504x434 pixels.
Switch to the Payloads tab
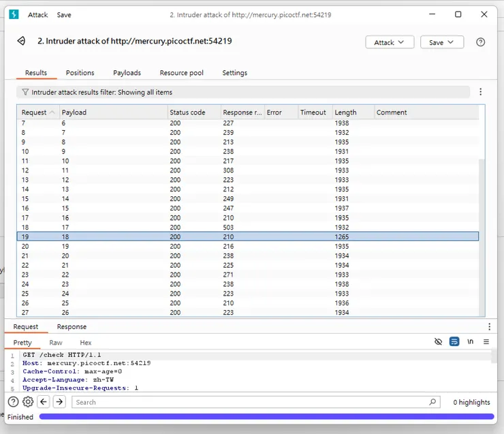(x=127, y=73)
